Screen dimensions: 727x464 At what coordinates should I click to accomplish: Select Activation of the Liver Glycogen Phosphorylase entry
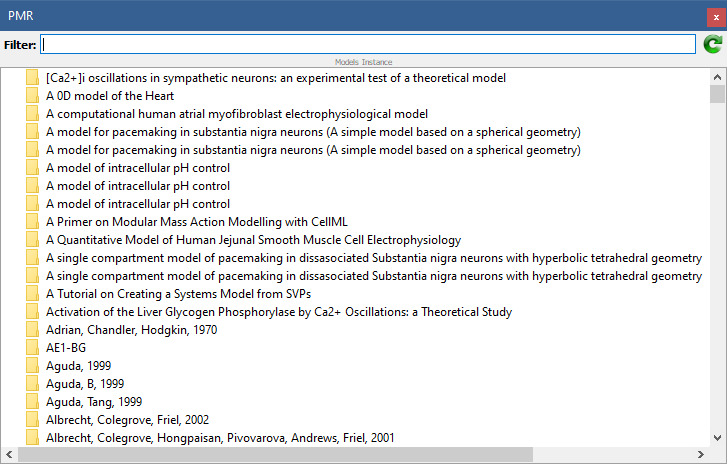(x=278, y=312)
